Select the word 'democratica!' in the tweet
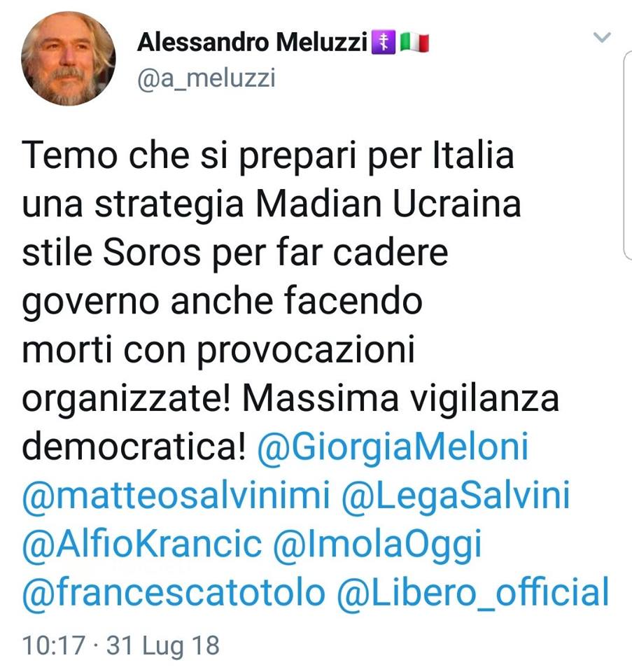Viewport: 632px width, 672px height. [134, 447]
